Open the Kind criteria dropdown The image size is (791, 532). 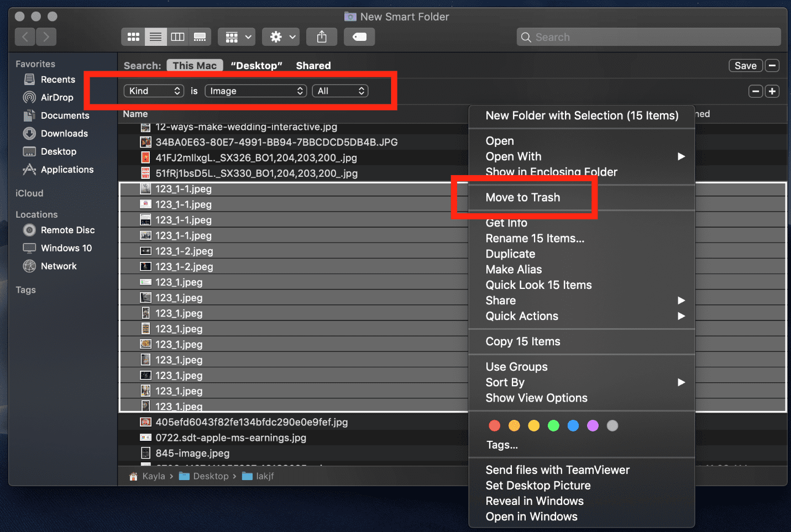[x=153, y=91]
